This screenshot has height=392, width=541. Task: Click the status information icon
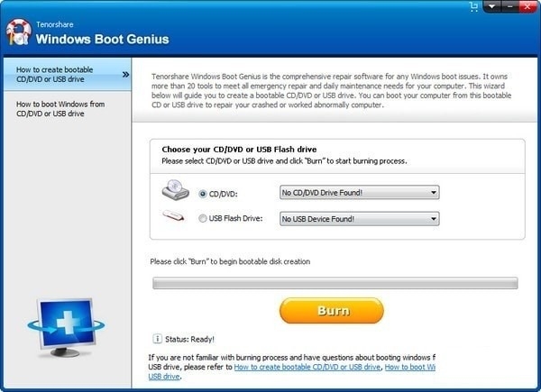click(157, 339)
